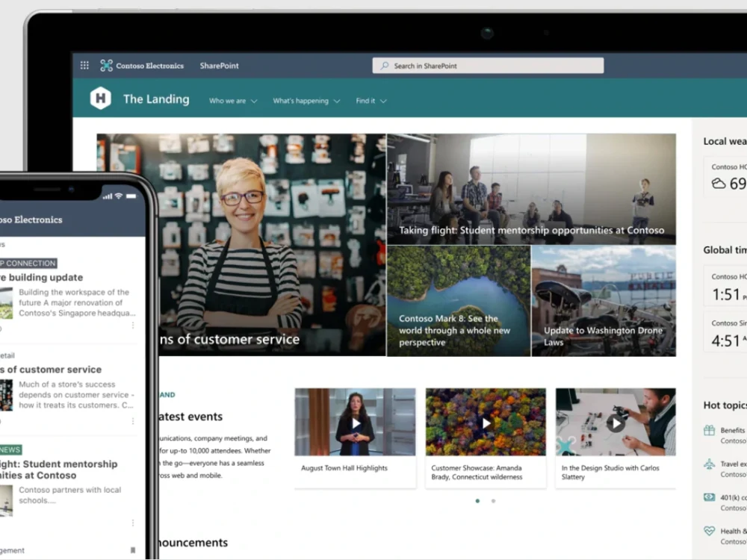Viewport: 747px width, 560px height.
Task: Select the first carousel page dot
Action: pos(477,501)
